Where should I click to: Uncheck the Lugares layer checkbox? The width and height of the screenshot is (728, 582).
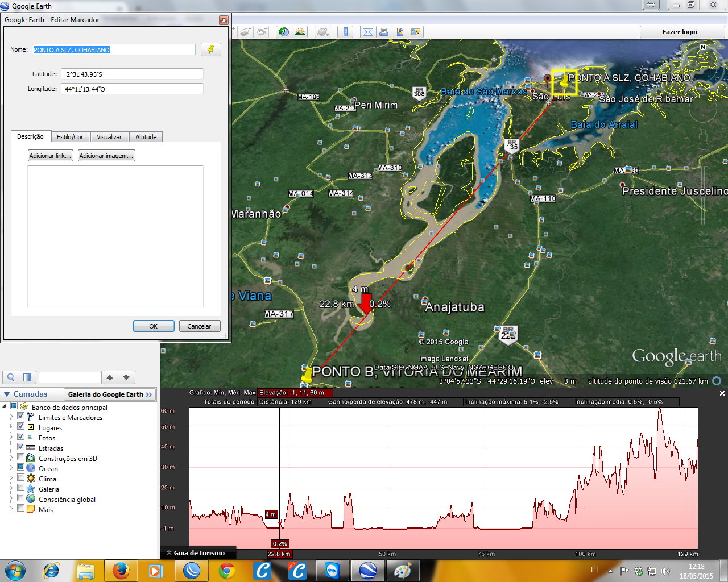pyautogui.click(x=20, y=427)
